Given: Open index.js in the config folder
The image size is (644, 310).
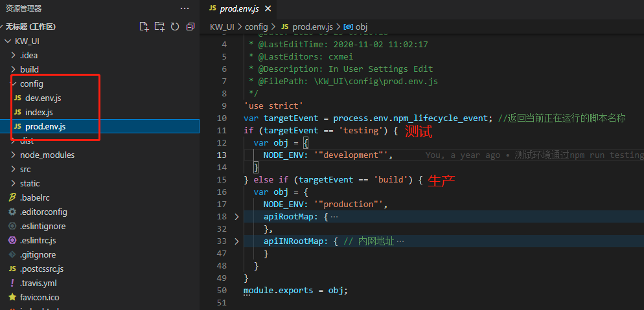Looking at the screenshot, I should [x=39, y=112].
